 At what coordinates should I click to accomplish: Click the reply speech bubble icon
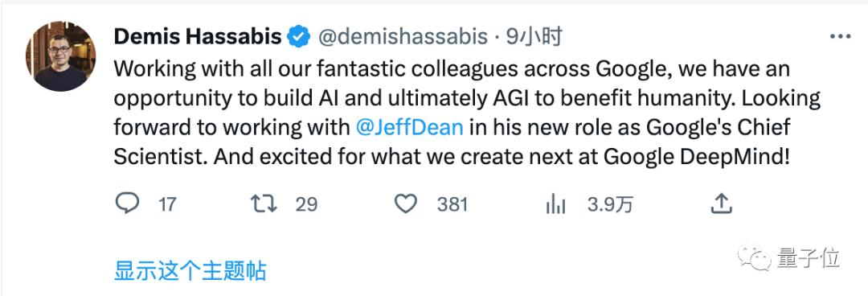tap(127, 203)
